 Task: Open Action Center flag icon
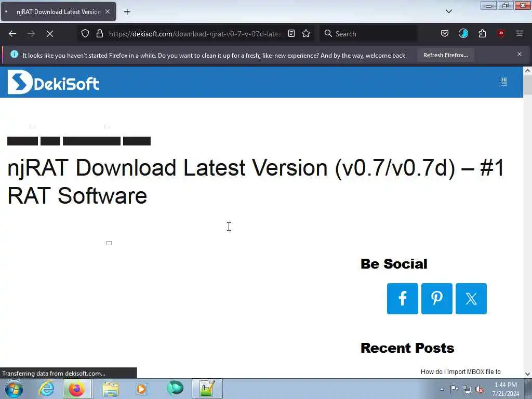pos(454,389)
